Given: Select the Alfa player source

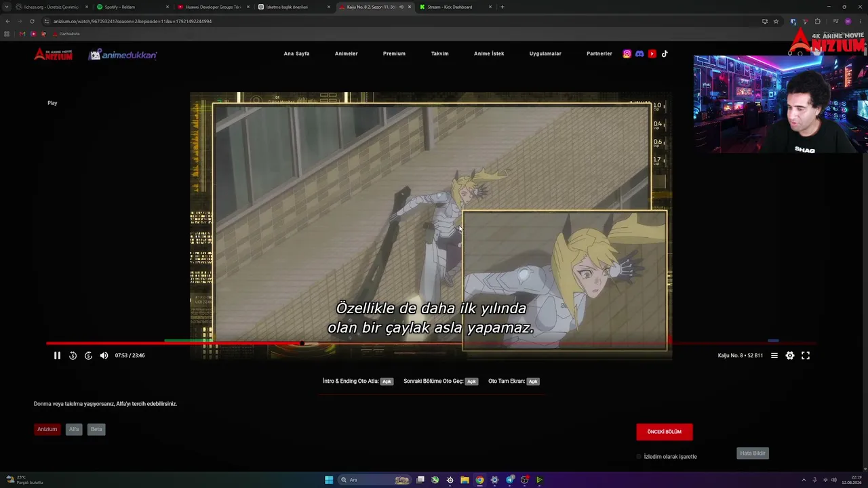Looking at the screenshot, I should (x=74, y=429).
